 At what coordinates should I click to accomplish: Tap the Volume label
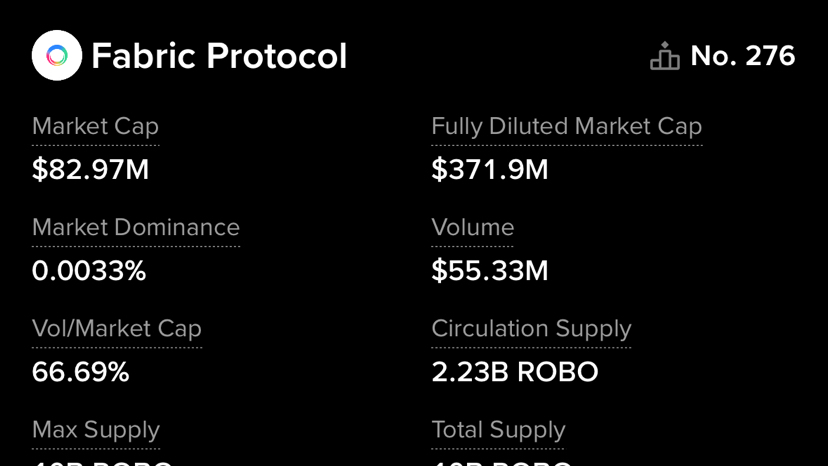pyautogui.click(x=472, y=228)
